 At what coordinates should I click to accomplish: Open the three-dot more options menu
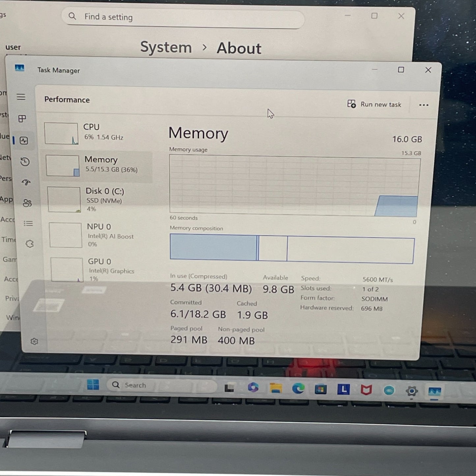point(424,105)
